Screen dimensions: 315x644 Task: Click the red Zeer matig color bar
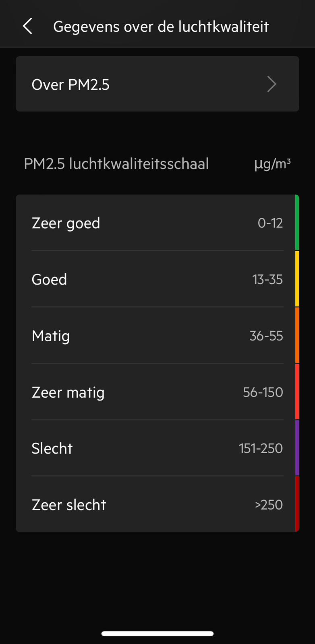pos(297,392)
